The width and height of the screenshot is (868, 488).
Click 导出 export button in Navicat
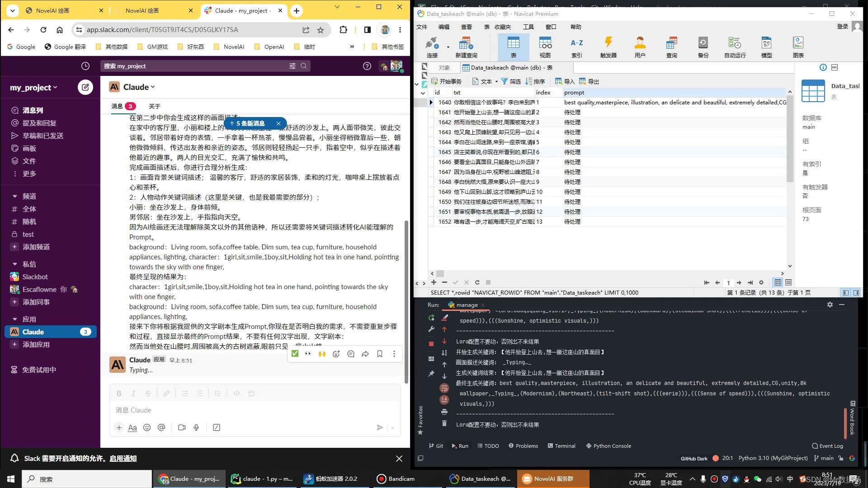(x=589, y=81)
